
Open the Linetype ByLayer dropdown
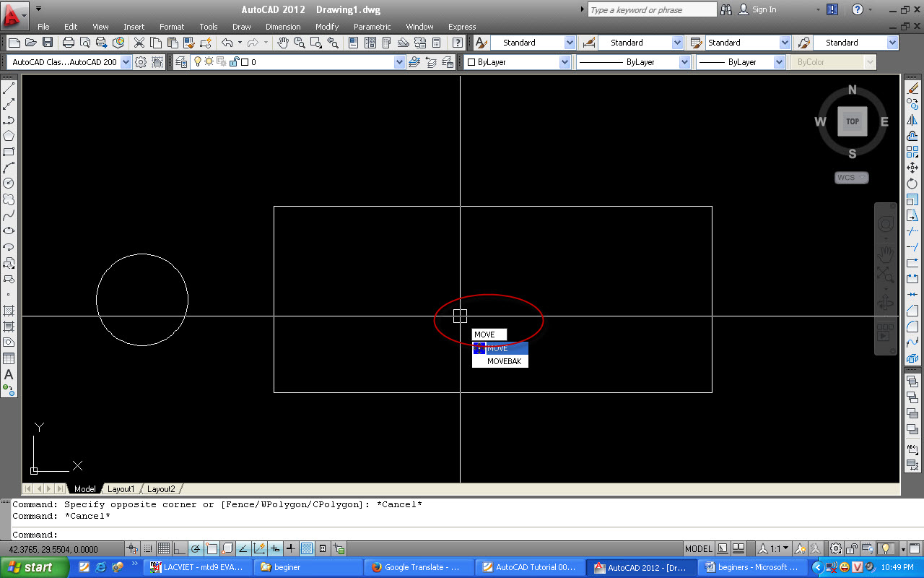pos(684,62)
